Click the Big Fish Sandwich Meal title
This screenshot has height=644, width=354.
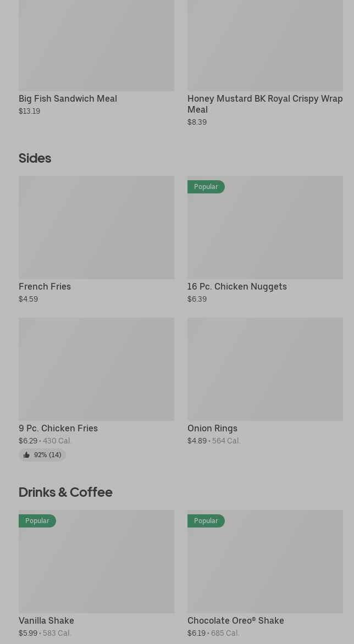[x=68, y=98]
